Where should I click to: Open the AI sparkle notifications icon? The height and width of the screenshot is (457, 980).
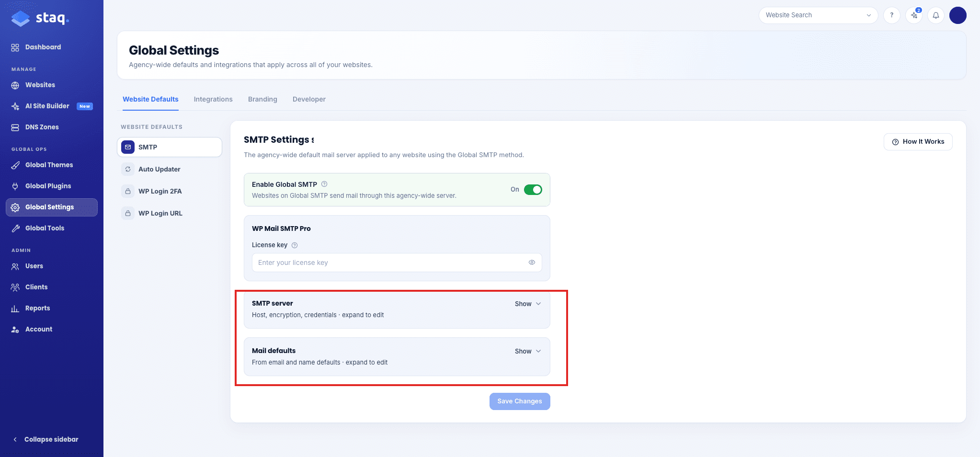pyautogui.click(x=914, y=15)
